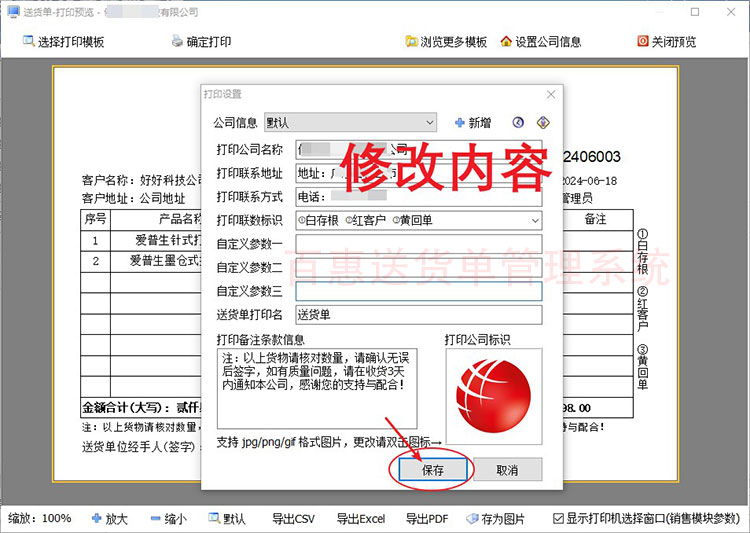
Task: Click the 新增 plus button
Action: 473,123
